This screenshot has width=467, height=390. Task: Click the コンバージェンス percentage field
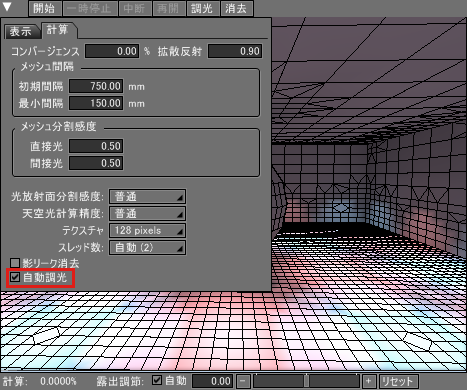pos(112,51)
